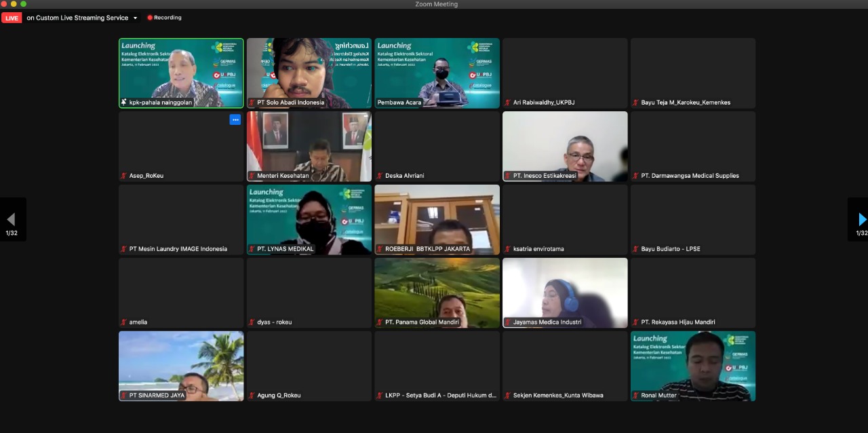The width and height of the screenshot is (868, 433).
Task: Click muted mic icon of Asep_RoKeu
Action: [x=123, y=176]
